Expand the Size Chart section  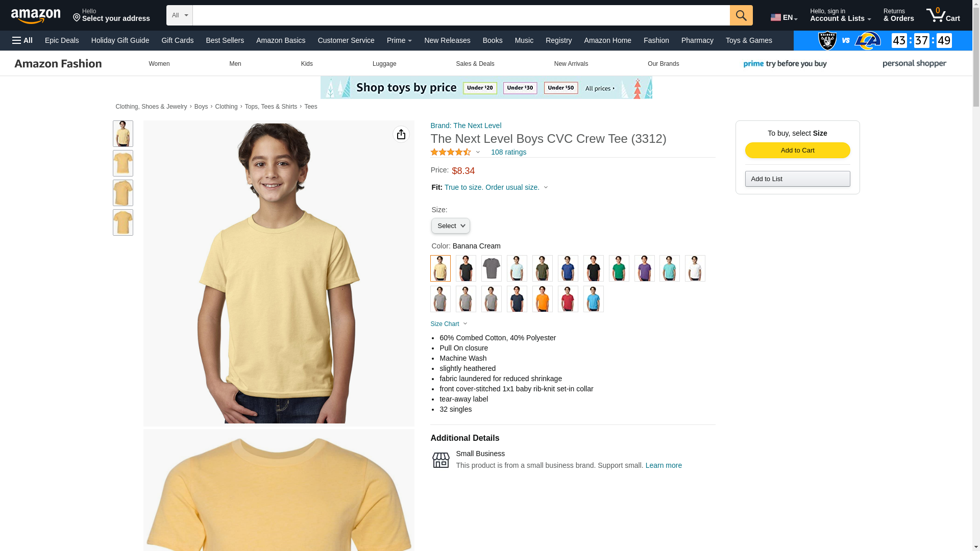(x=449, y=324)
